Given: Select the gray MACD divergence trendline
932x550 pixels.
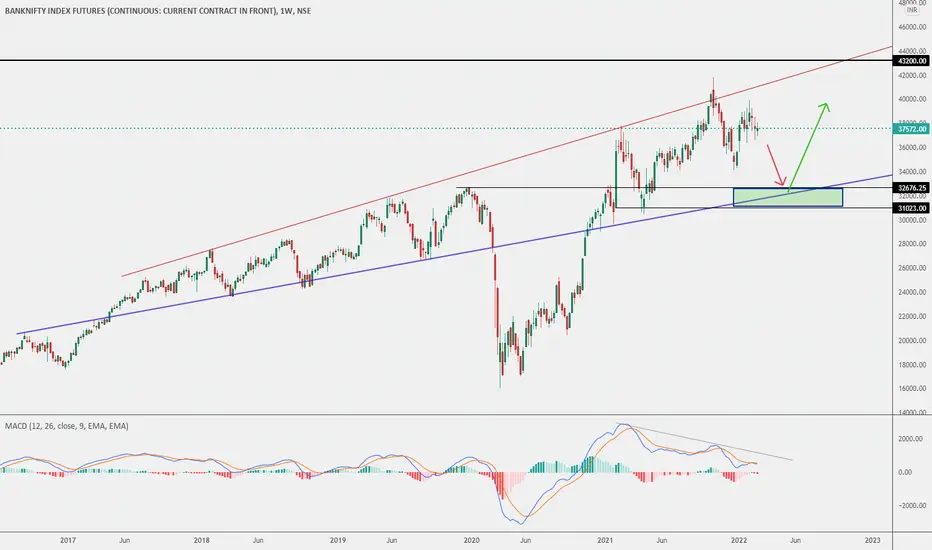Looking at the screenshot, I should click(x=705, y=442).
